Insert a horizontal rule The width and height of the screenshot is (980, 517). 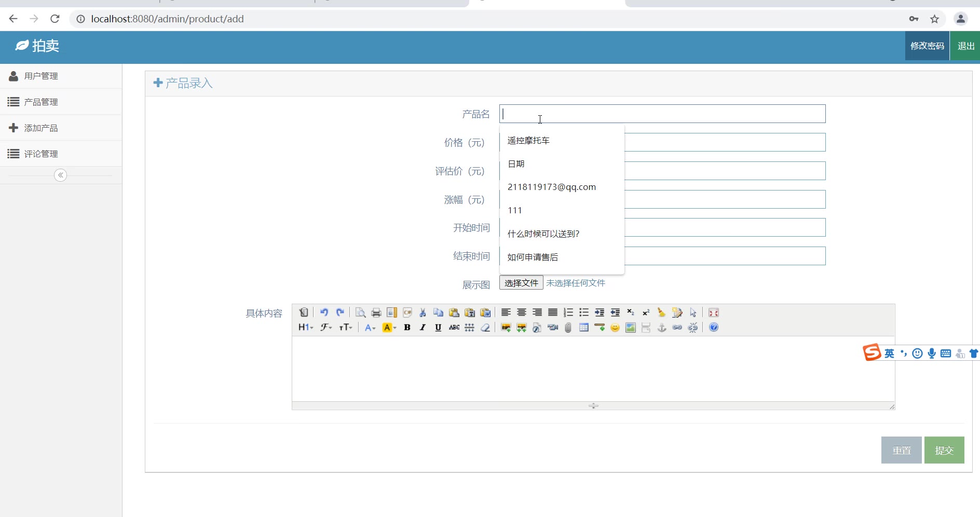pos(600,328)
